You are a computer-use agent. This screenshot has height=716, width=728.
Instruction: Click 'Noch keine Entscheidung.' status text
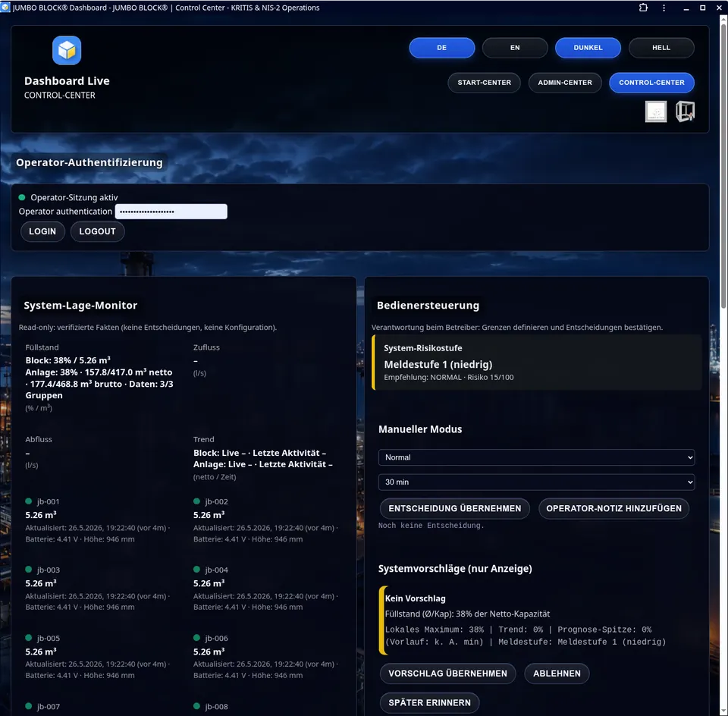(x=431, y=526)
